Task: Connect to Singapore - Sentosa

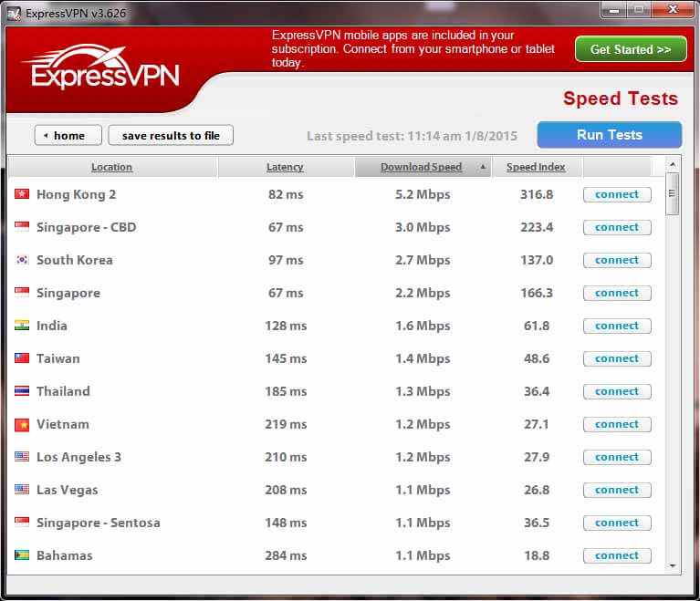Action: 617,523
